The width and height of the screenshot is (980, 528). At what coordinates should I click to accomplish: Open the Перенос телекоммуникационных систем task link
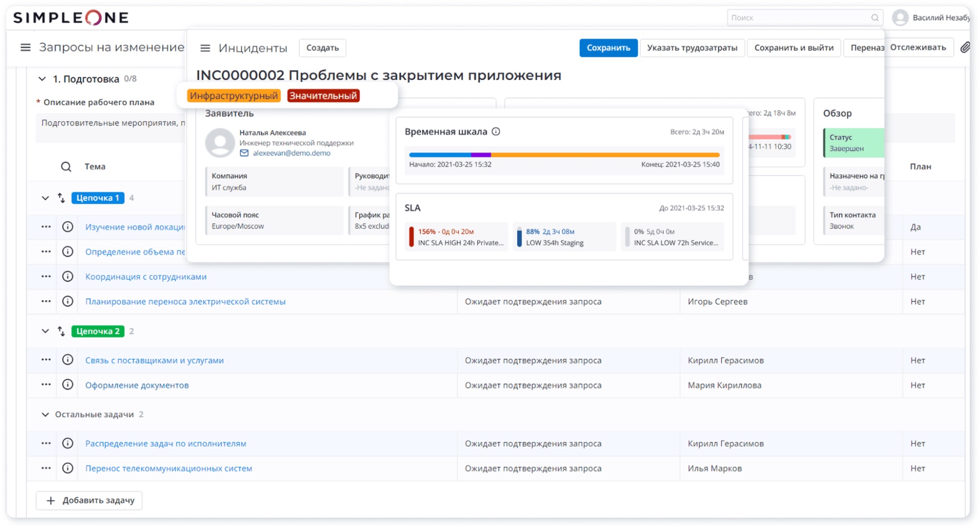click(169, 469)
